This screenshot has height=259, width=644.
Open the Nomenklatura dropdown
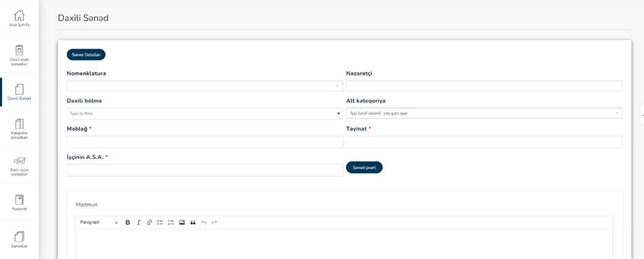point(205,86)
